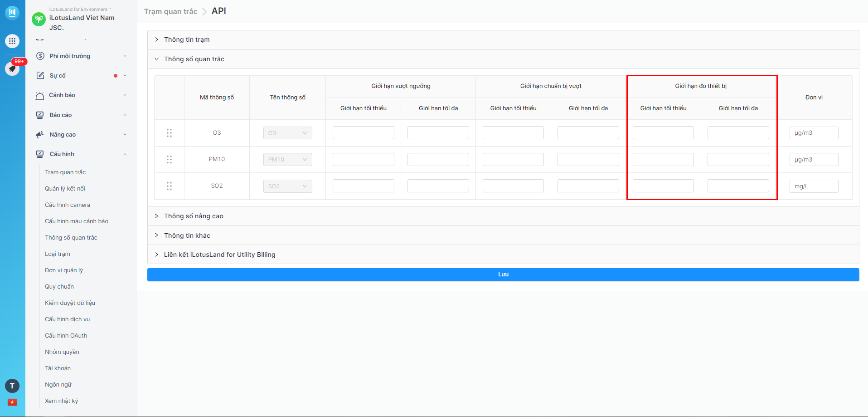
Task: Click the Nâng cao megaphone icon
Action: click(x=40, y=134)
